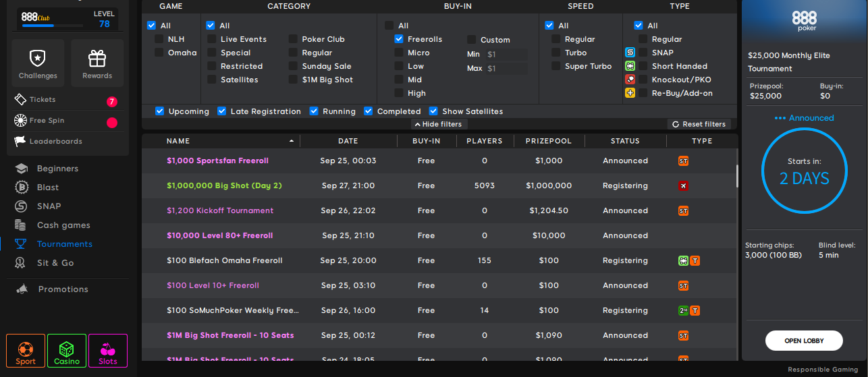Click the Sit & Go medal icon
Screen dimensions: 868x377
[x=22, y=263]
